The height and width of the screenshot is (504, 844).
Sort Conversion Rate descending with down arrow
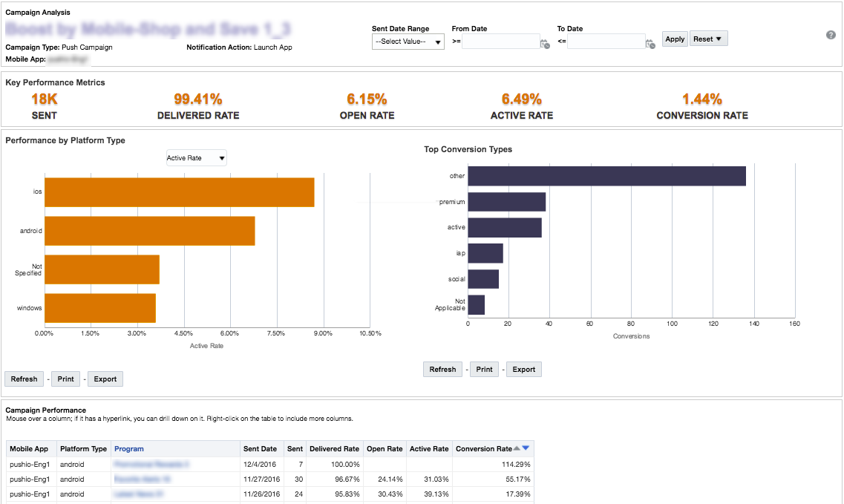pyautogui.click(x=526, y=448)
